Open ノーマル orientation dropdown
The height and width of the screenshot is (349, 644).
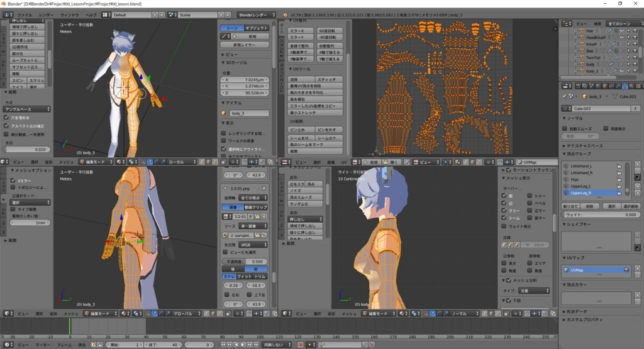(x=464, y=313)
